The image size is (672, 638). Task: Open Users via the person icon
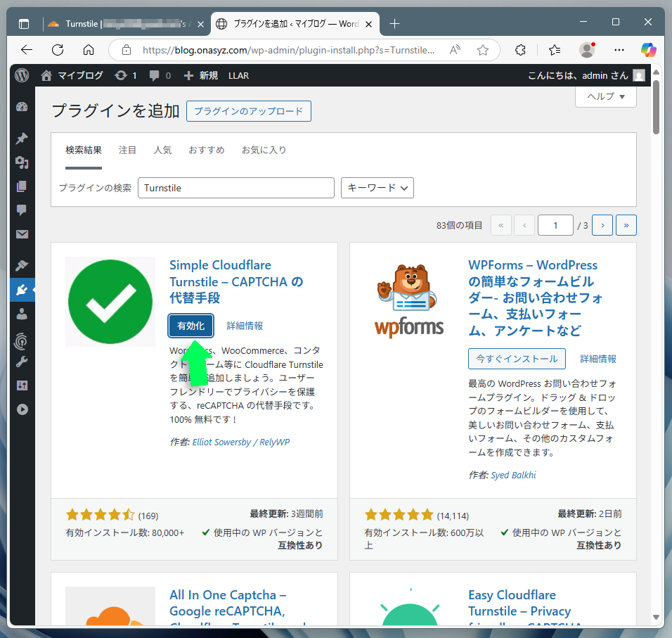(x=22, y=314)
